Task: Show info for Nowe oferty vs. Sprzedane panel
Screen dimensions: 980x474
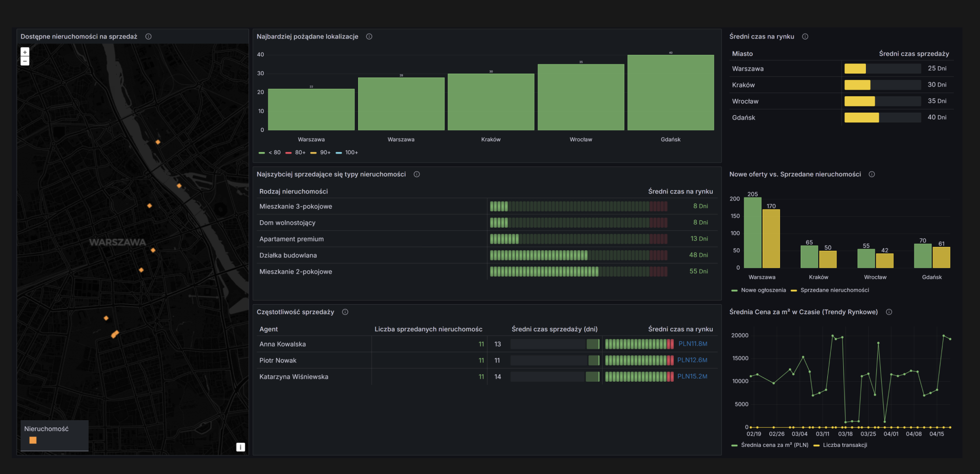Action: coord(872,174)
